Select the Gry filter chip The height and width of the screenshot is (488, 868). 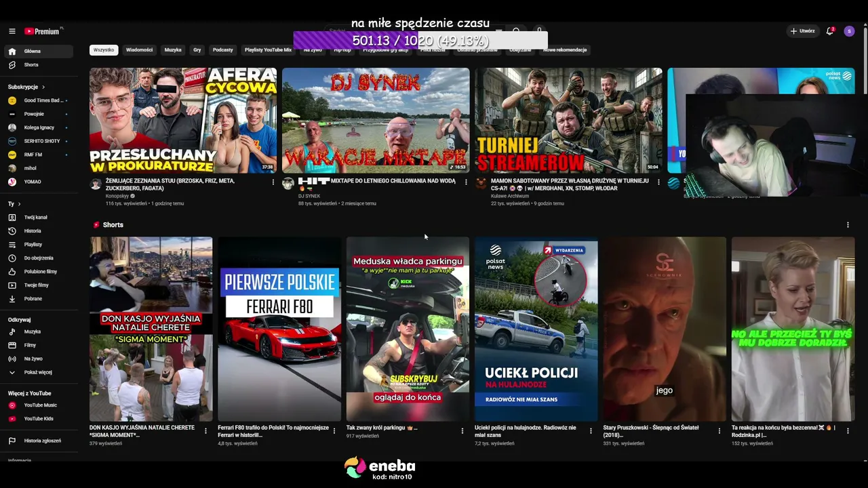(197, 50)
